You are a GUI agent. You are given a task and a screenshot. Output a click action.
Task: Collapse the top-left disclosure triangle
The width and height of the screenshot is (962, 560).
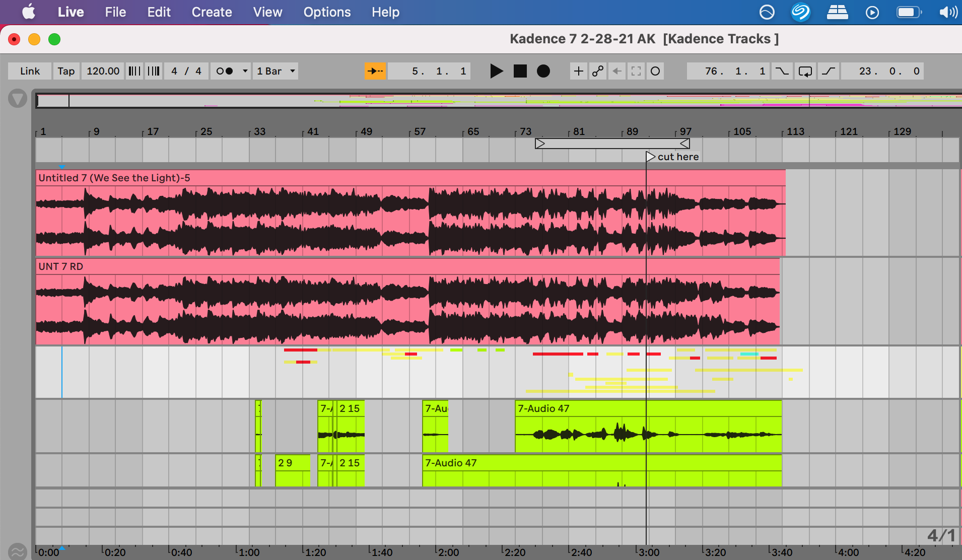tap(18, 98)
